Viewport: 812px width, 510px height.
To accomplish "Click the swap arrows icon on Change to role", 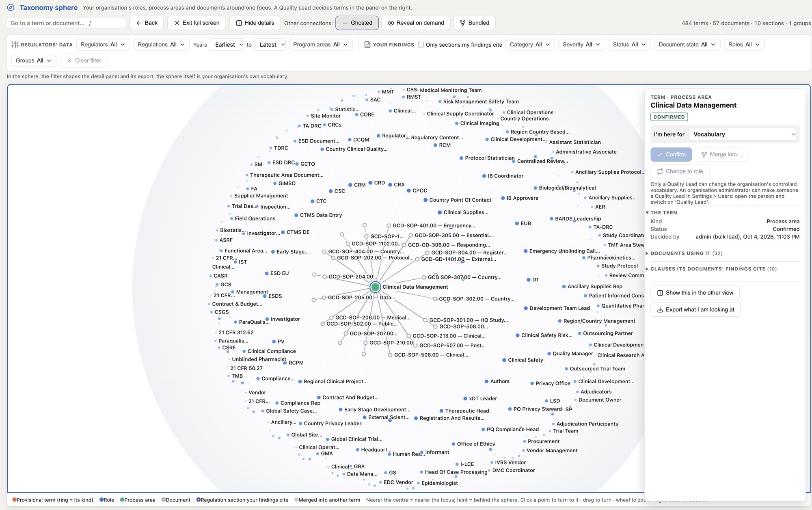I will (x=660, y=171).
